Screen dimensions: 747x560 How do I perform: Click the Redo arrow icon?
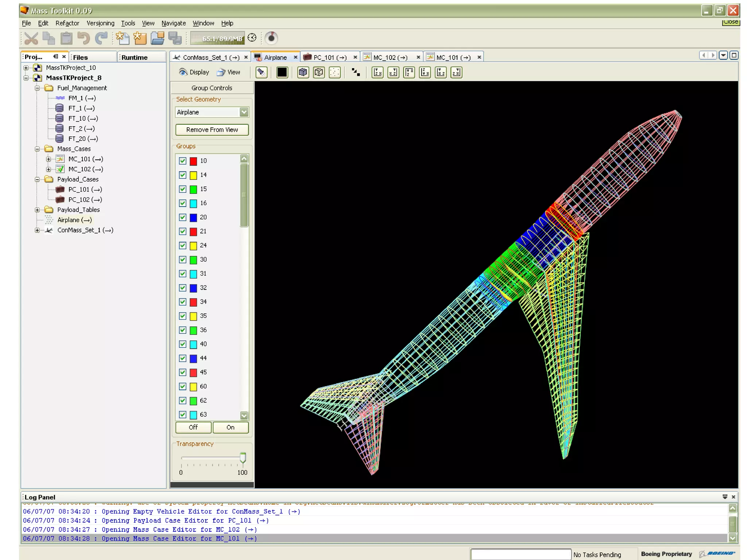tap(101, 38)
